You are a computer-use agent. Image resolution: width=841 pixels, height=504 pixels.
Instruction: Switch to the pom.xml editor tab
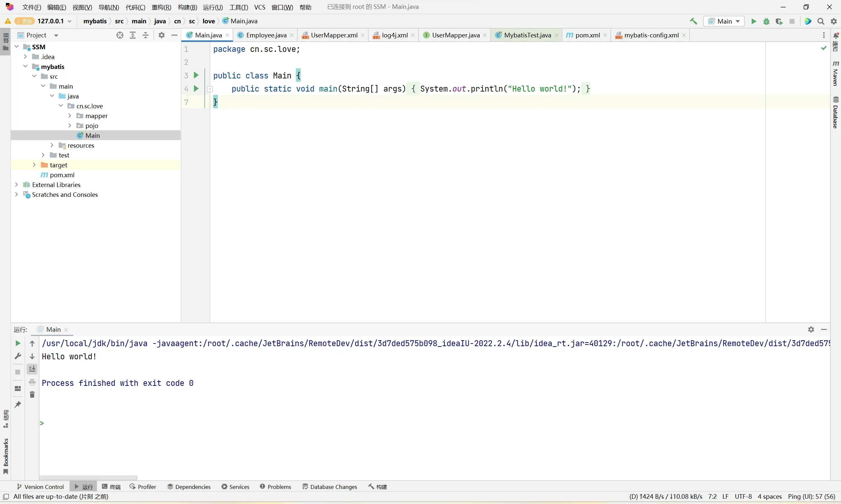(587, 35)
